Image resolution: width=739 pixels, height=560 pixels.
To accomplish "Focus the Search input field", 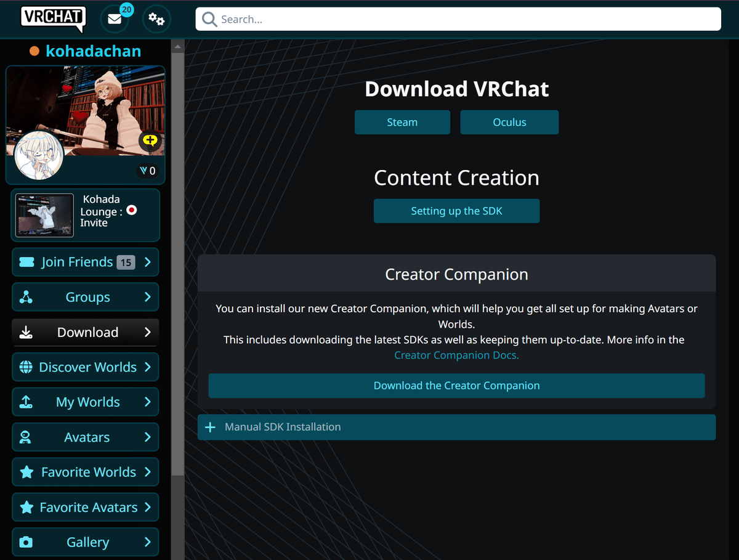I will click(x=458, y=19).
